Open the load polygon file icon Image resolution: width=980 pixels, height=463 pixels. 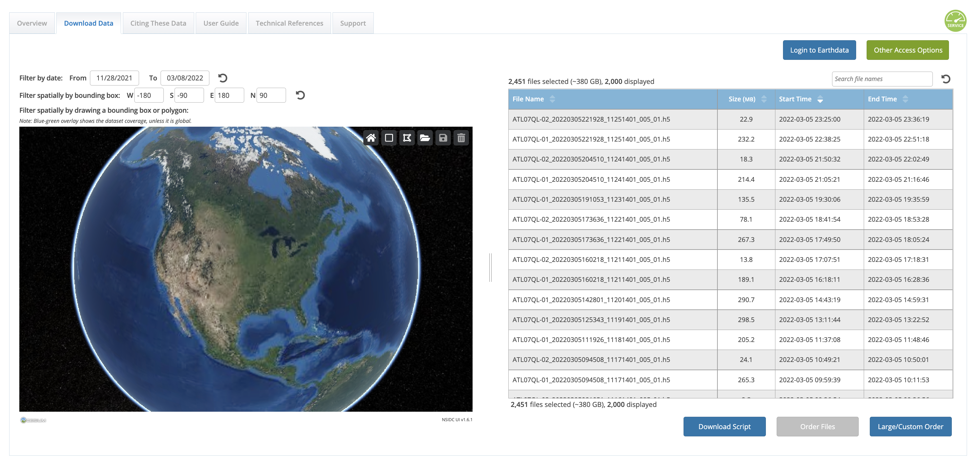pyautogui.click(x=425, y=138)
